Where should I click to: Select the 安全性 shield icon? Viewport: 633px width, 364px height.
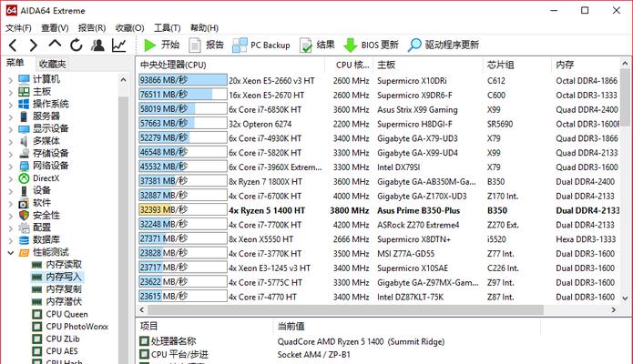click(x=25, y=216)
